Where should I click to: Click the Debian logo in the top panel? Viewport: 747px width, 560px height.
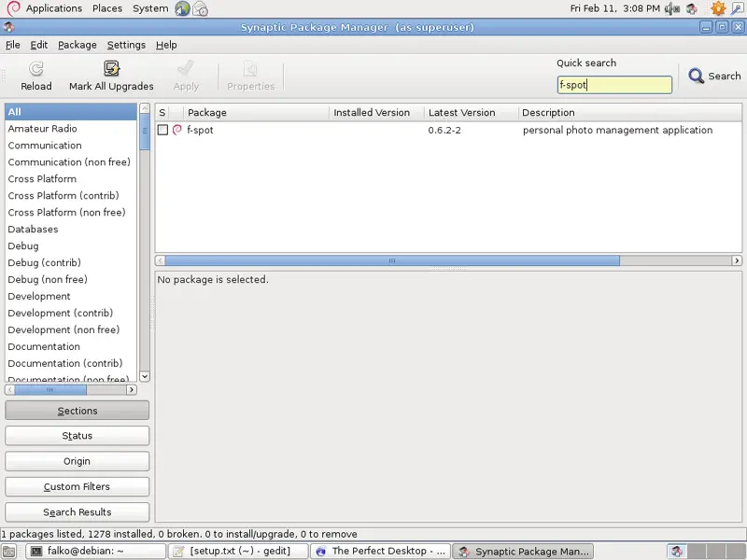coord(13,8)
